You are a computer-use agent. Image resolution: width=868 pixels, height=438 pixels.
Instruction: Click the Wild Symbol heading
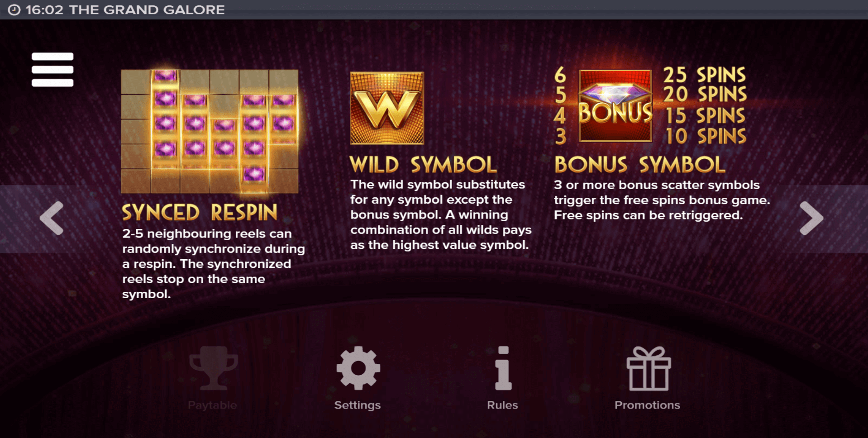click(x=423, y=165)
